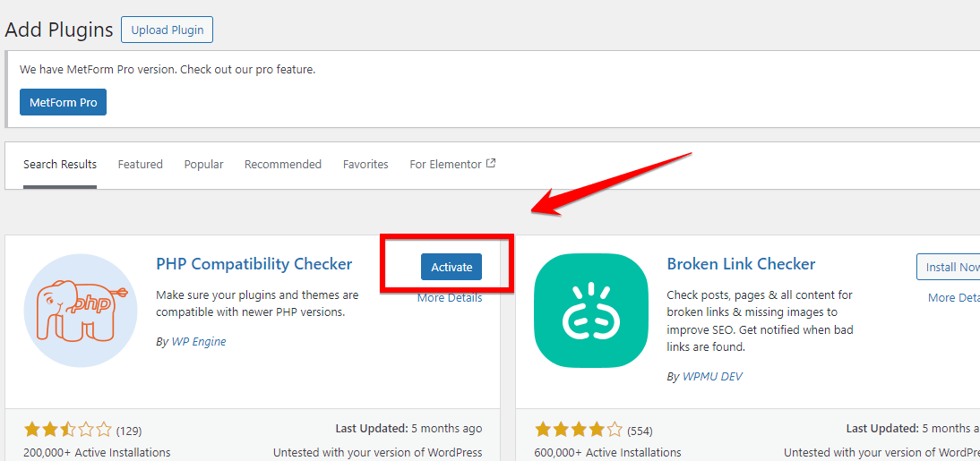Open the Broken Link Checker title link

pos(741,264)
